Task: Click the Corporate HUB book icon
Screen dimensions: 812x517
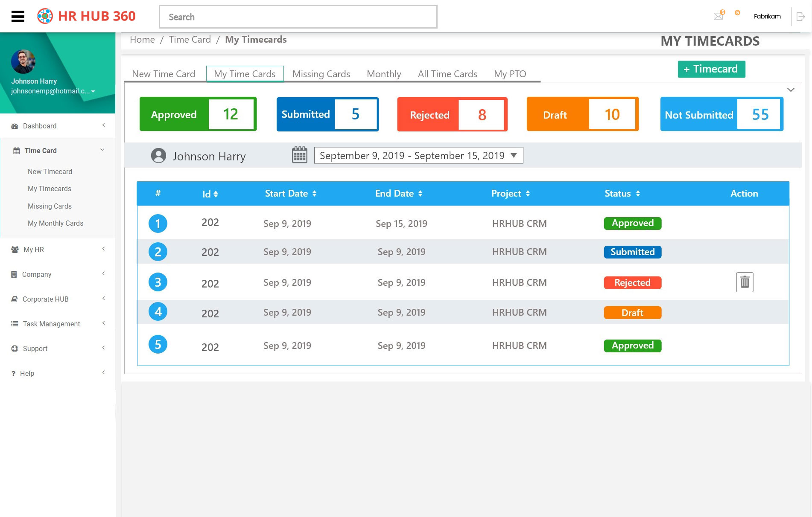Action: click(x=15, y=299)
